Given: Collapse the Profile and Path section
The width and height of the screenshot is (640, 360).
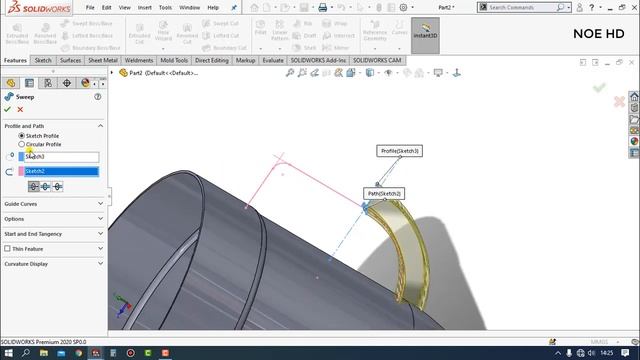Looking at the screenshot, I should [x=100, y=126].
